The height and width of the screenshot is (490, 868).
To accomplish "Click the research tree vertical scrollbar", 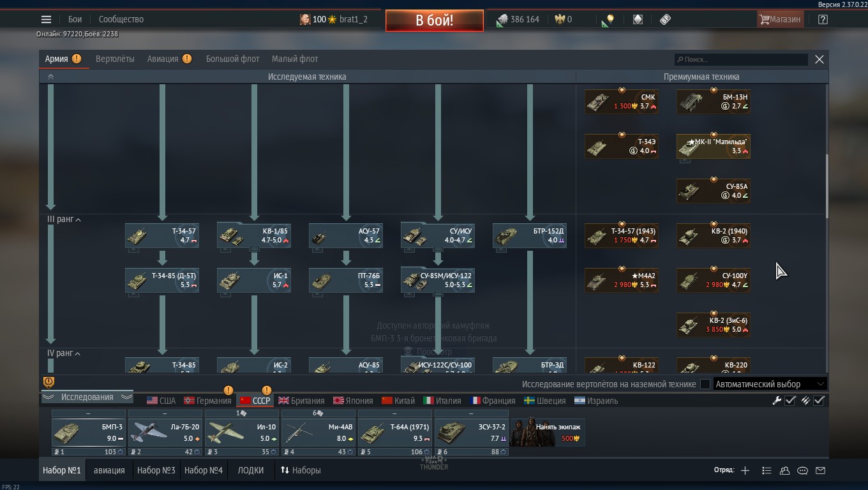I will pyautogui.click(x=827, y=185).
